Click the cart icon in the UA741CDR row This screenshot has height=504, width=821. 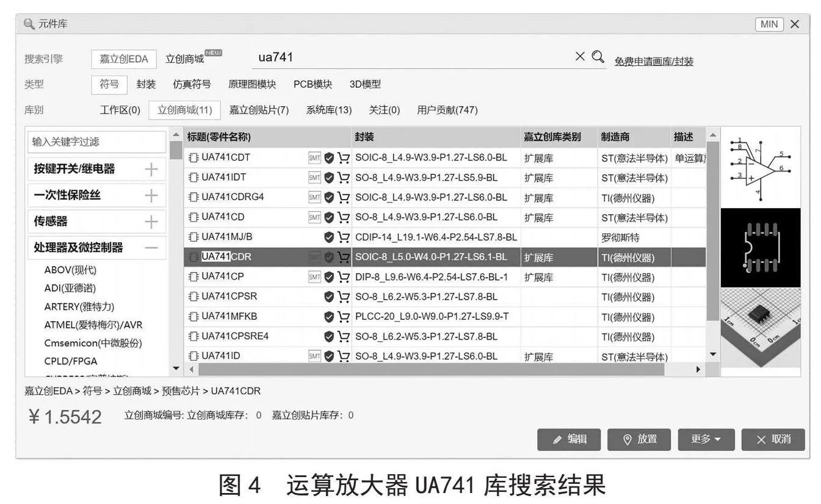coord(344,257)
